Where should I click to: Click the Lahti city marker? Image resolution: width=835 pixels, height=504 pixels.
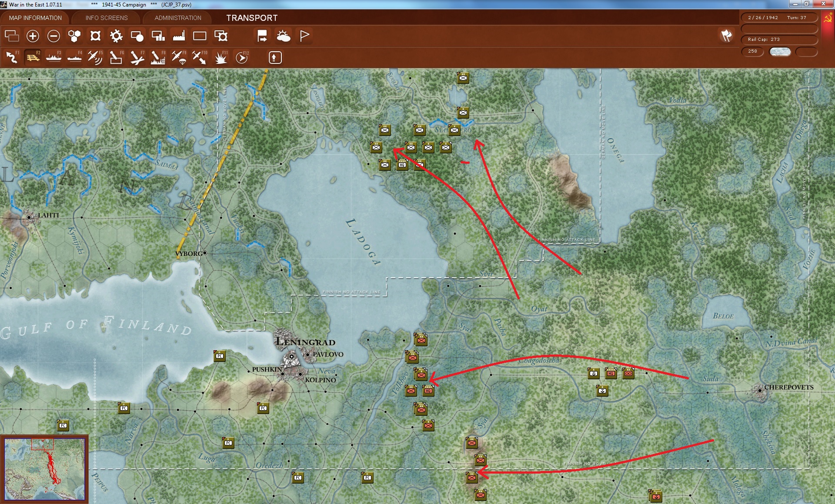29,217
